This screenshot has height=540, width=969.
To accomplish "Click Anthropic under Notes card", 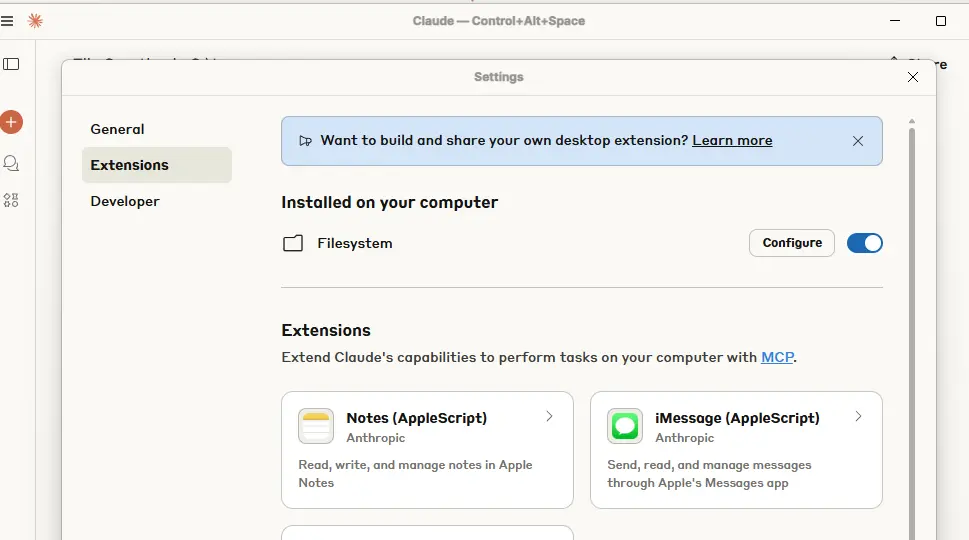I will 376,438.
